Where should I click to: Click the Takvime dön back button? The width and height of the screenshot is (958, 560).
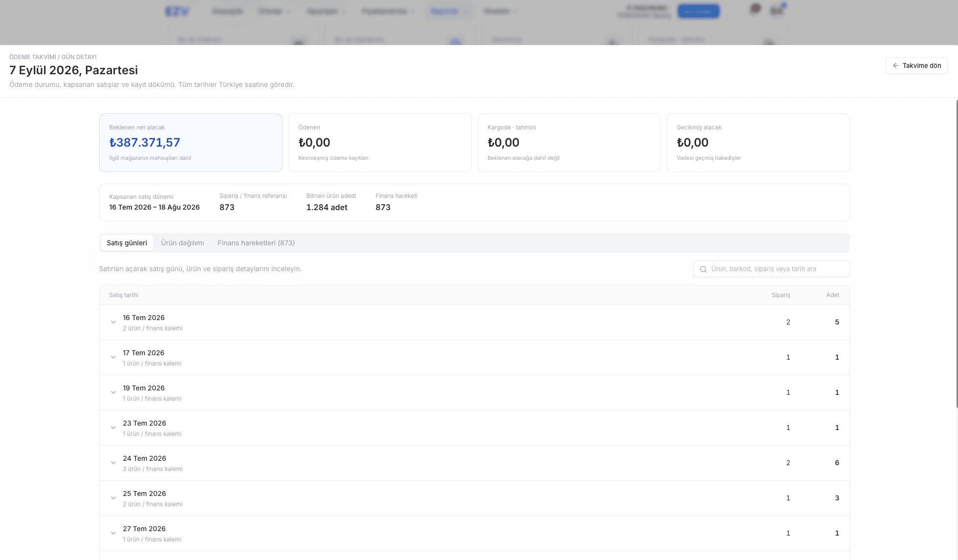pos(916,65)
